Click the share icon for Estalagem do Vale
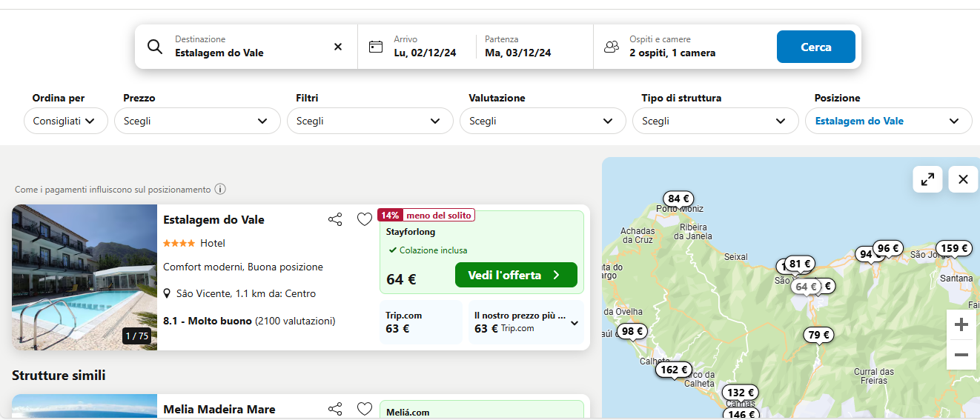This screenshot has height=420, width=980. (x=335, y=219)
